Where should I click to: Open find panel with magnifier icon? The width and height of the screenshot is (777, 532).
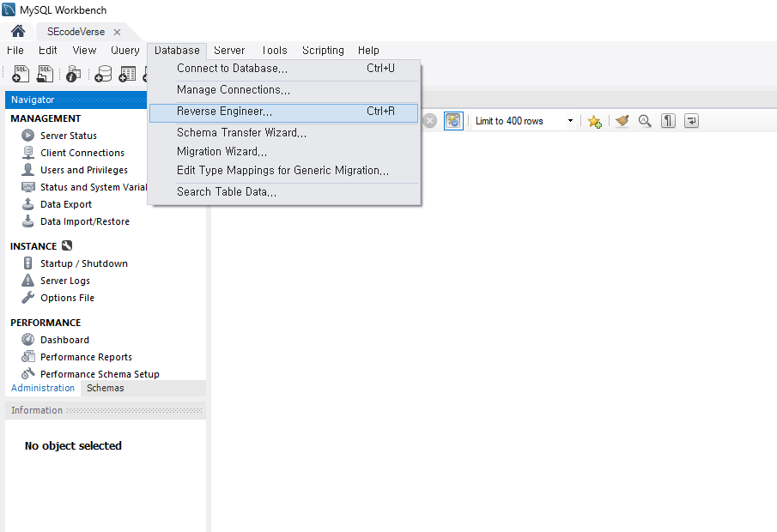click(x=645, y=121)
